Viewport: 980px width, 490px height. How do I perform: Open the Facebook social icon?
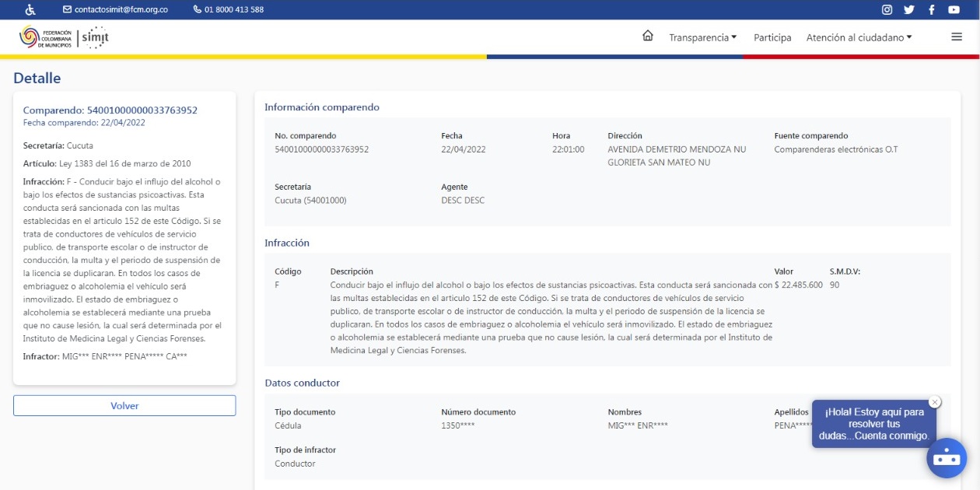[931, 9]
